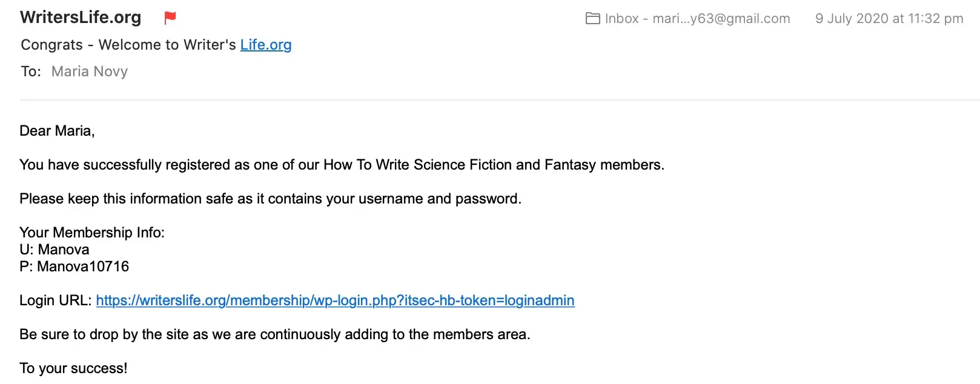Click the password value Manova10716
This screenshot has width=980, height=384.
pyautogui.click(x=83, y=266)
